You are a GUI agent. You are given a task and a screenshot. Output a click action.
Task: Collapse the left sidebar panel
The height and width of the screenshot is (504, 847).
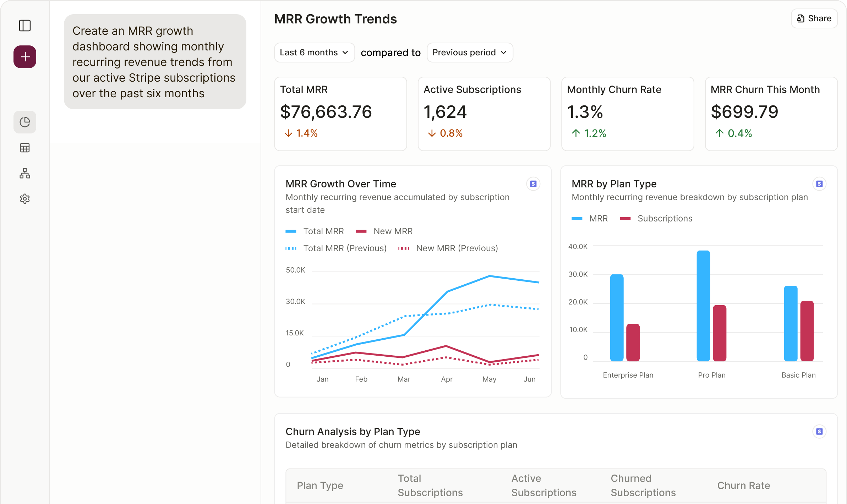24,26
